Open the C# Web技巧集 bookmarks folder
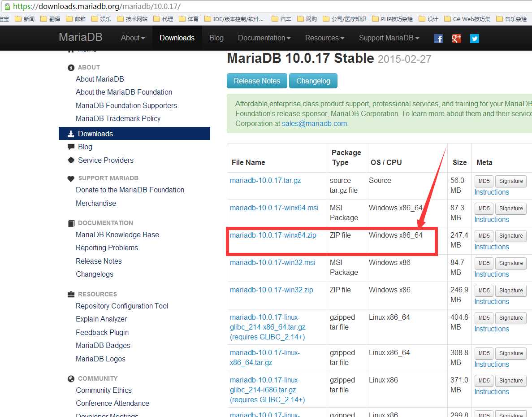 coord(467,19)
